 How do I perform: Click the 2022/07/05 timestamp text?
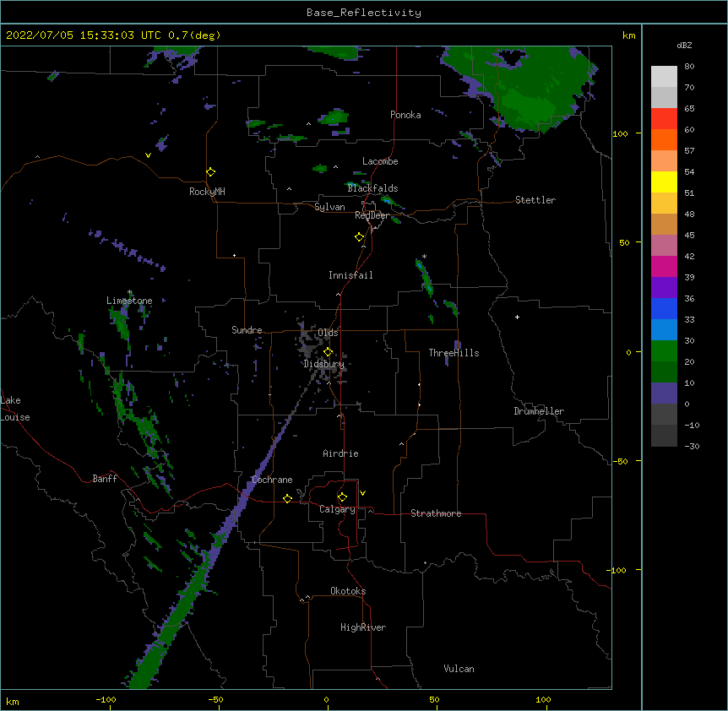coord(114,35)
